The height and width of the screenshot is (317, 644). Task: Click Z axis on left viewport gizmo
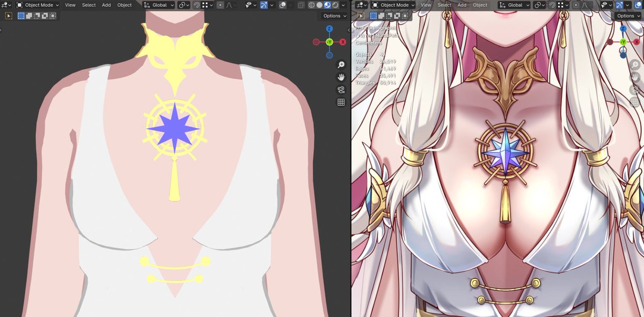point(329,29)
